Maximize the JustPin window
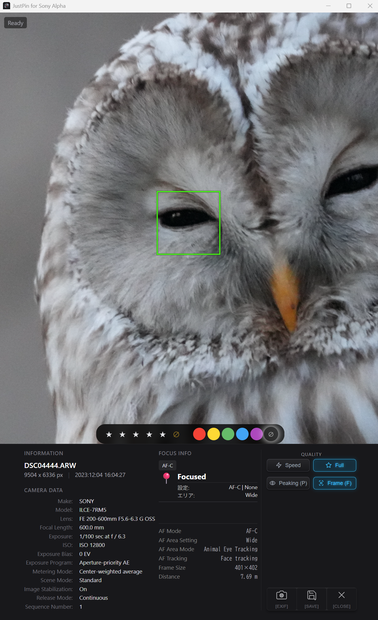 pos(349,6)
